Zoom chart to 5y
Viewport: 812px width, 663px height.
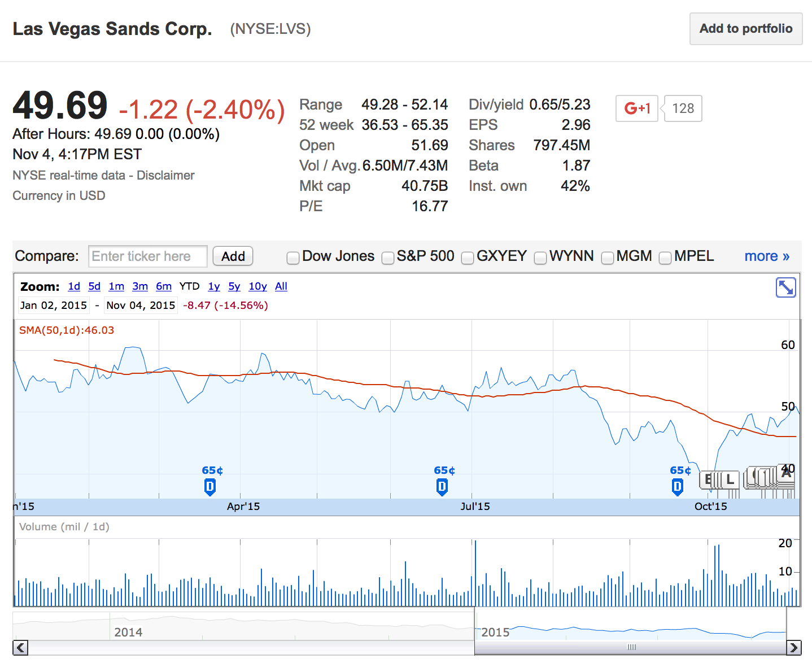234,286
